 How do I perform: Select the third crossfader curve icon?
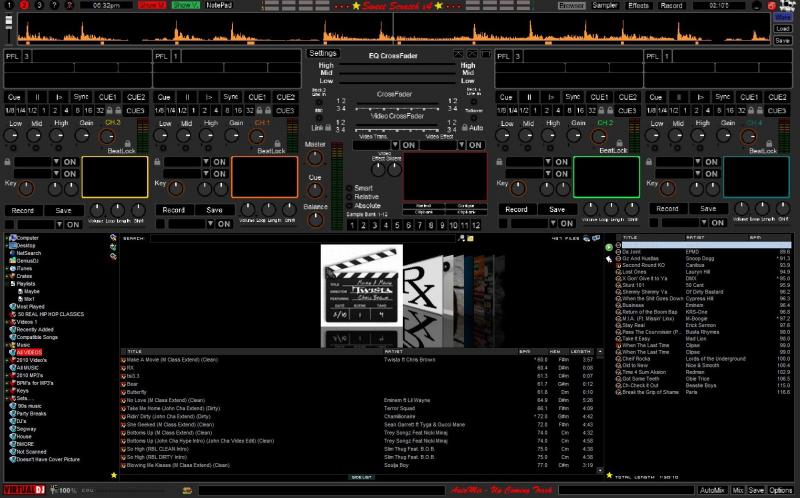point(486,54)
